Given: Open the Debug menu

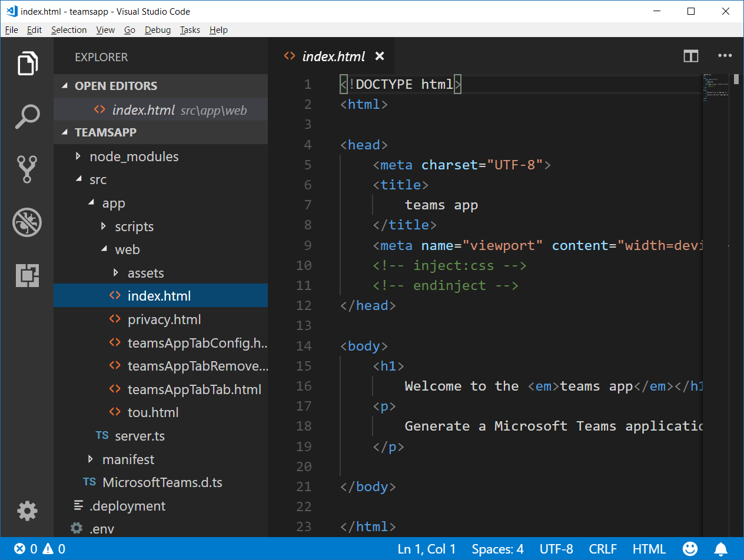Looking at the screenshot, I should (158, 30).
